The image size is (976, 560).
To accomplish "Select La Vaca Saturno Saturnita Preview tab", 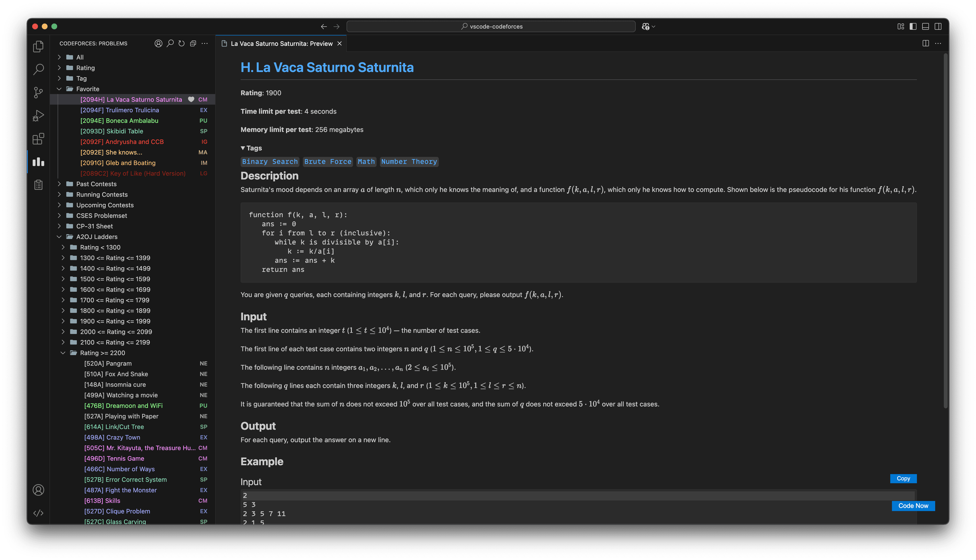I will click(x=281, y=44).
